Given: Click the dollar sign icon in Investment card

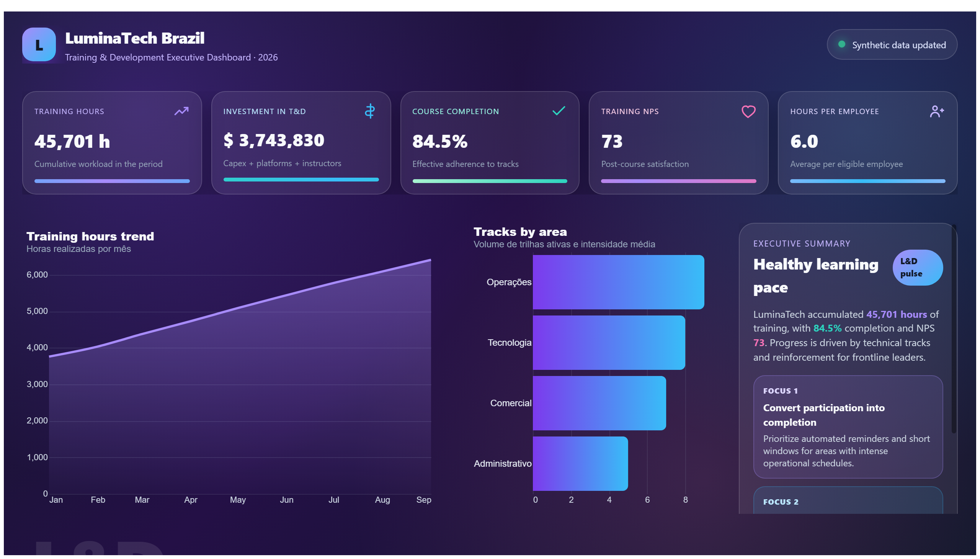Looking at the screenshot, I should [x=370, y=111].
